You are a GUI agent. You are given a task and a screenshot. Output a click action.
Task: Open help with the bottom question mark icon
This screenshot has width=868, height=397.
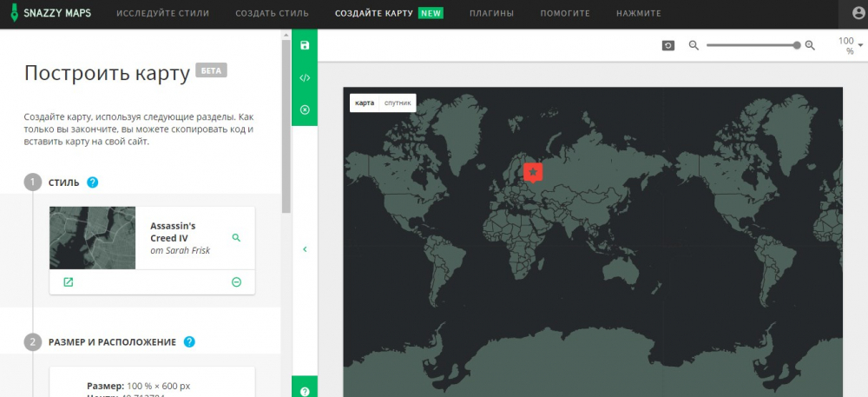[305, 391]
